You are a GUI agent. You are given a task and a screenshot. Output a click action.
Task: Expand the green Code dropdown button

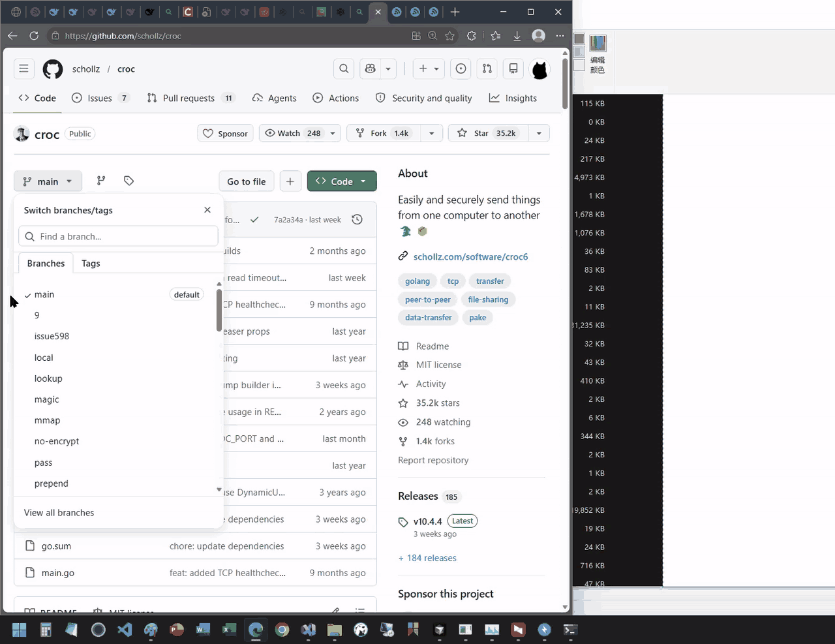(x=342, y=181)
